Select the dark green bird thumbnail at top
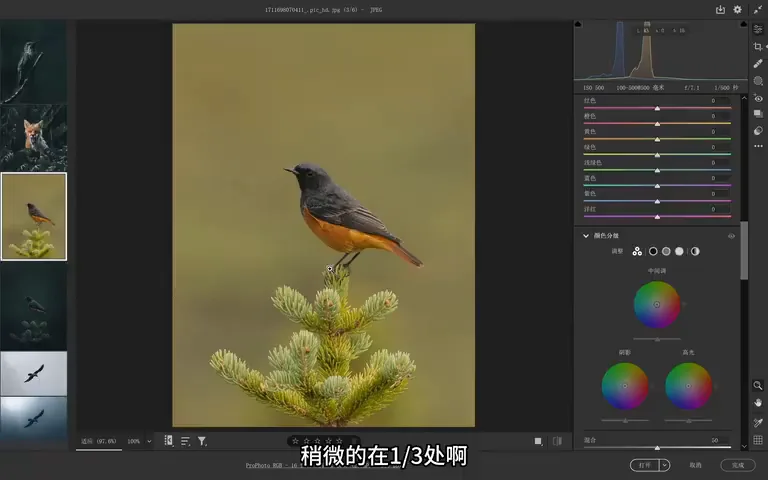 [33, 62]
